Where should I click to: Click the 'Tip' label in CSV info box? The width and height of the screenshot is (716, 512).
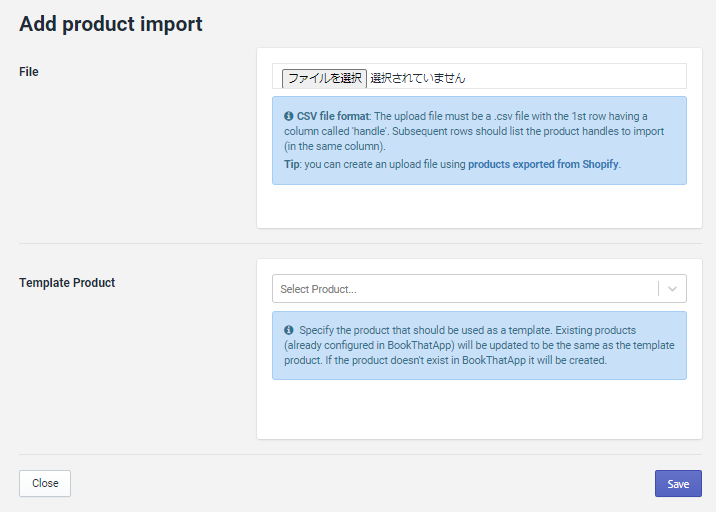[292, 164]
